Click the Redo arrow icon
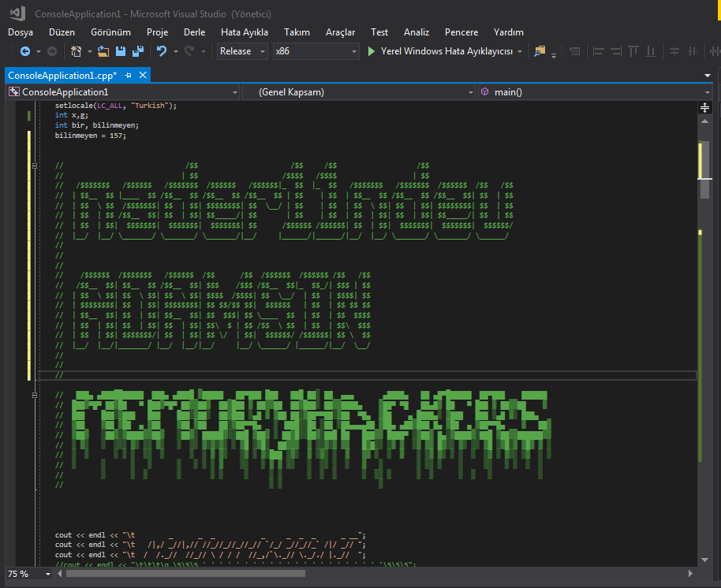 tap(189, 51)
